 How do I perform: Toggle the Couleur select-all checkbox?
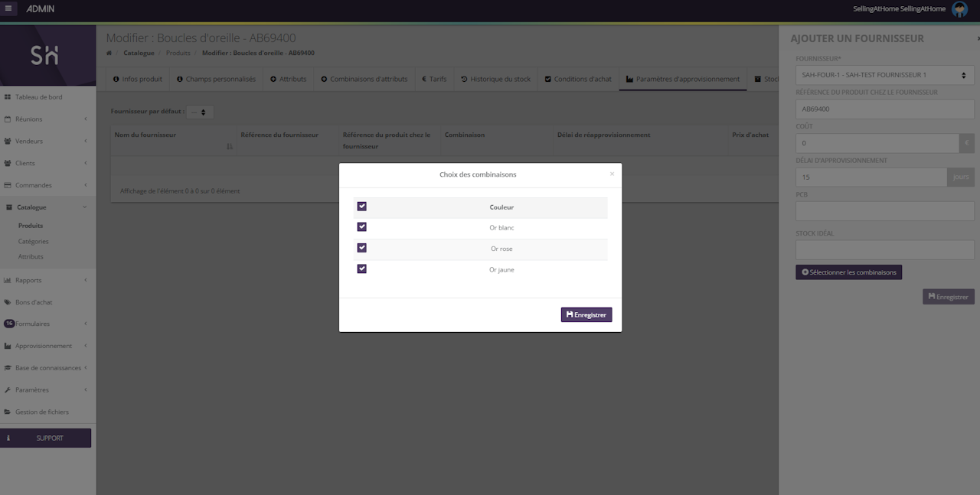(x=362, y=207)
